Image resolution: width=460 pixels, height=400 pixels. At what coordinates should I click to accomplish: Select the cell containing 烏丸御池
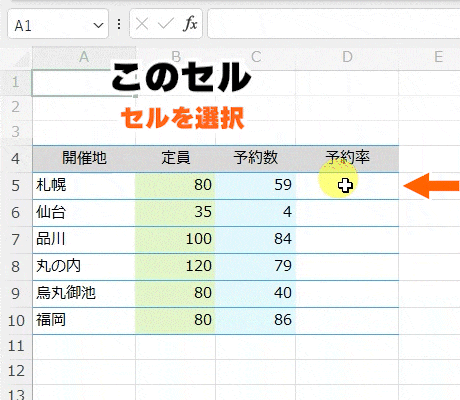pos(84,294)
